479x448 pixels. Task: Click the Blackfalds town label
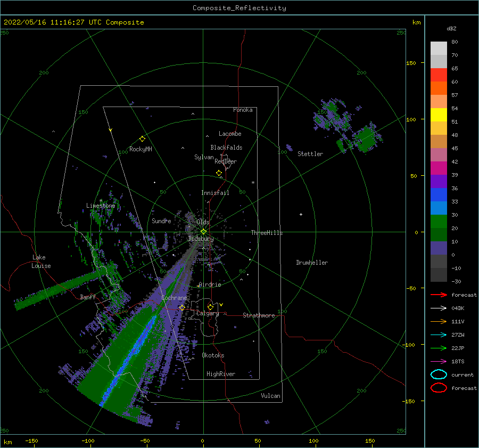coord(226,148)
